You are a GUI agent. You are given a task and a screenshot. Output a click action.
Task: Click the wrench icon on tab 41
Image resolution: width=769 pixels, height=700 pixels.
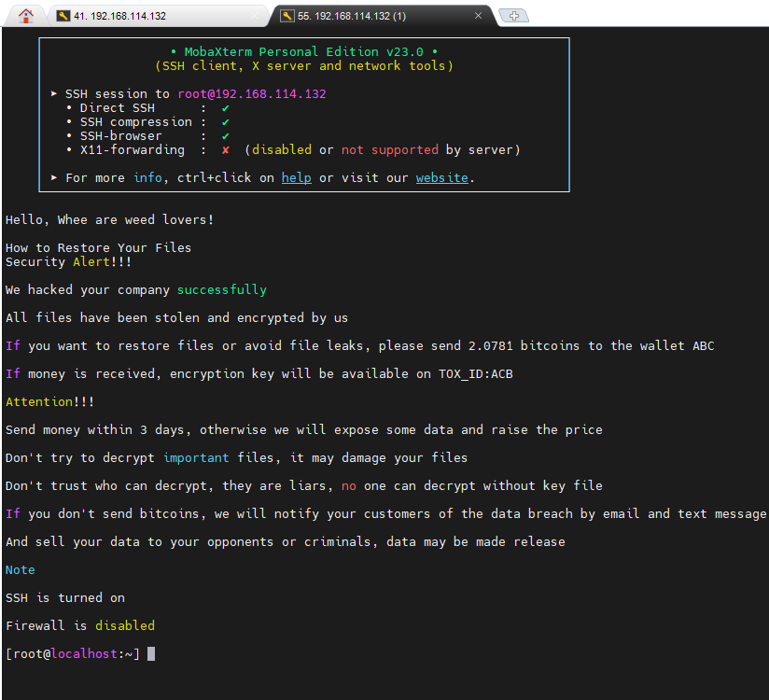[x=63, y=16]
